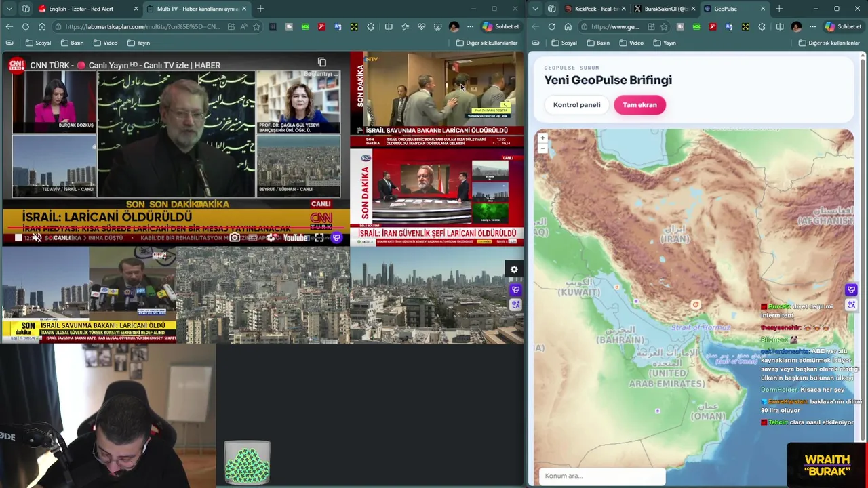Stop the CNN Türk live video playback
The height and width of the screenshot is (488, 868).
(x=18, y=237)
